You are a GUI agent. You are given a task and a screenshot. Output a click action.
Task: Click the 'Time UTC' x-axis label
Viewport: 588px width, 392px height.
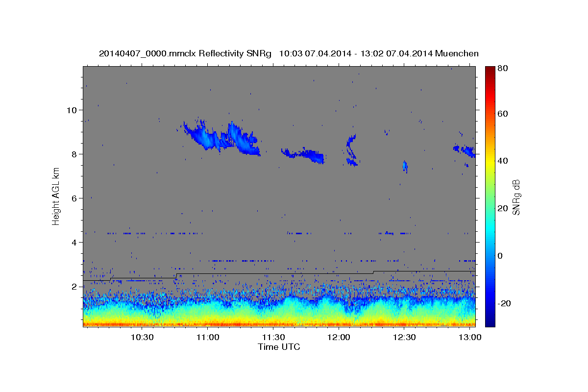[279, 347]
